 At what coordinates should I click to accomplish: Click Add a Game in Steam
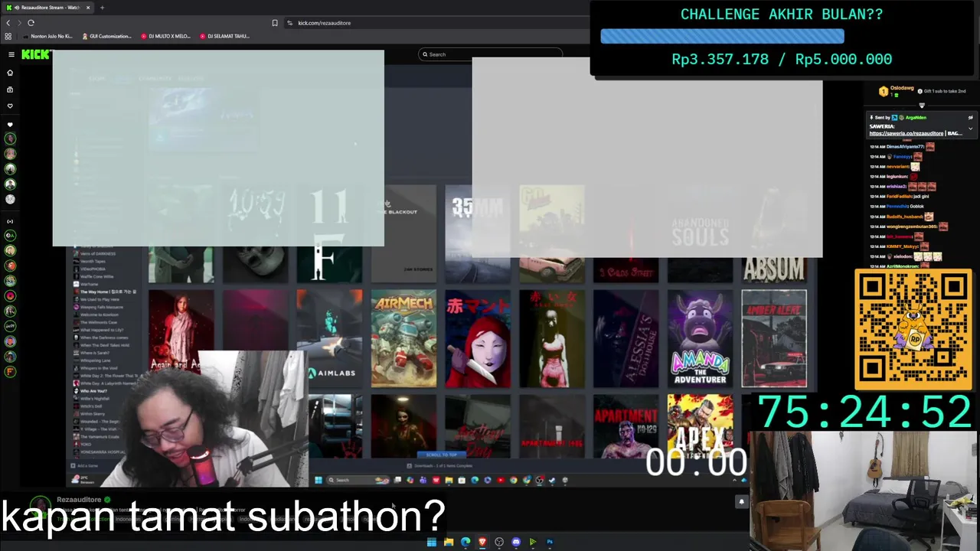(85, 465)
